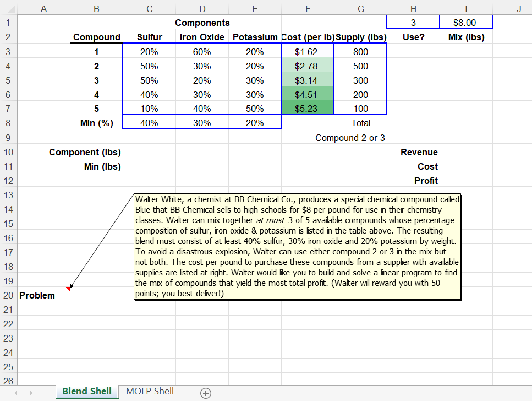Click the Cost (per lb) heading cell

(308, 37)
